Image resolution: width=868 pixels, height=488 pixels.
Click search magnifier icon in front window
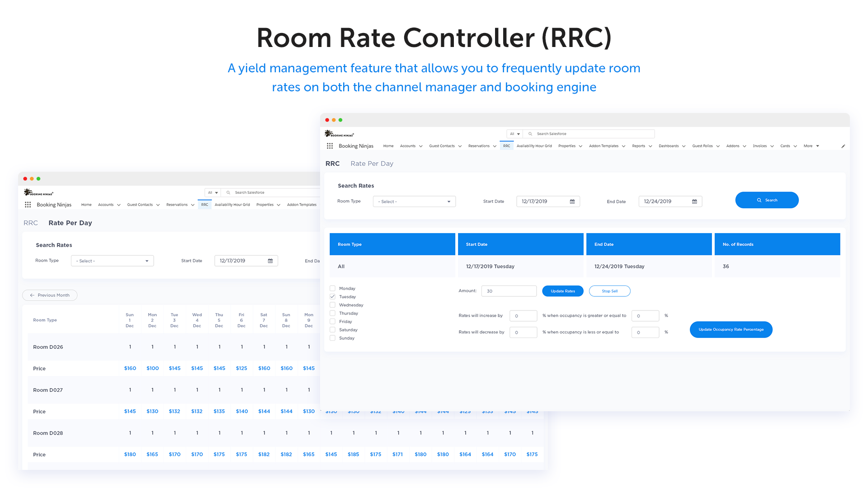point(530,134)
